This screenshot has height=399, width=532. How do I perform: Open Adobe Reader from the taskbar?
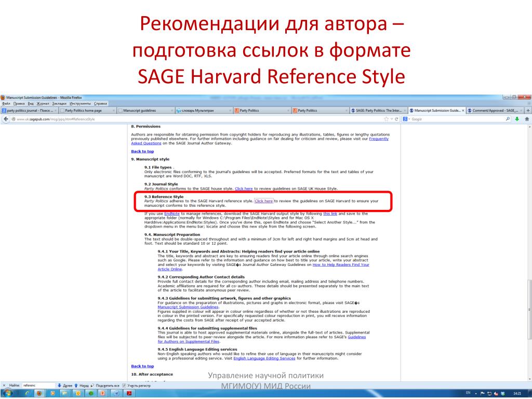click(129, 394)
